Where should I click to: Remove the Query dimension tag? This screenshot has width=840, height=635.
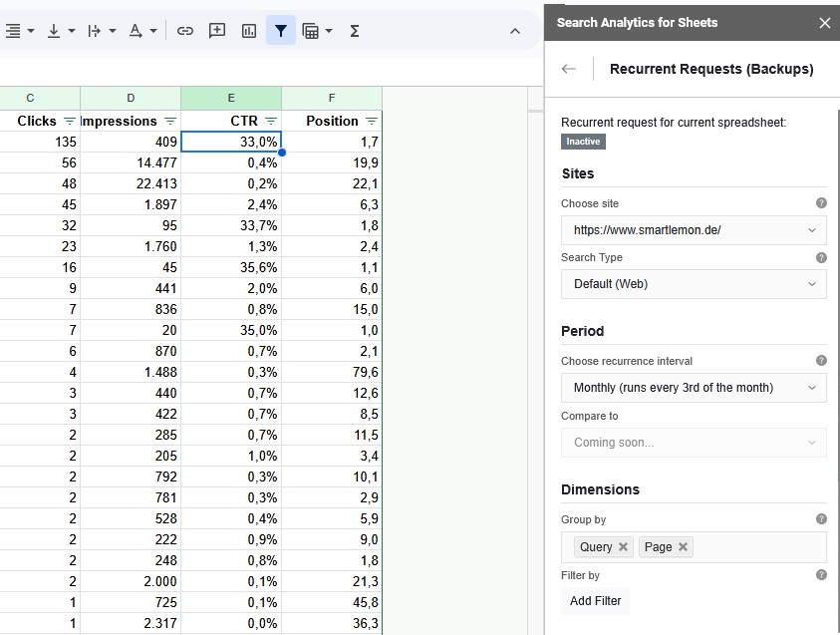(x=623, y=546)
